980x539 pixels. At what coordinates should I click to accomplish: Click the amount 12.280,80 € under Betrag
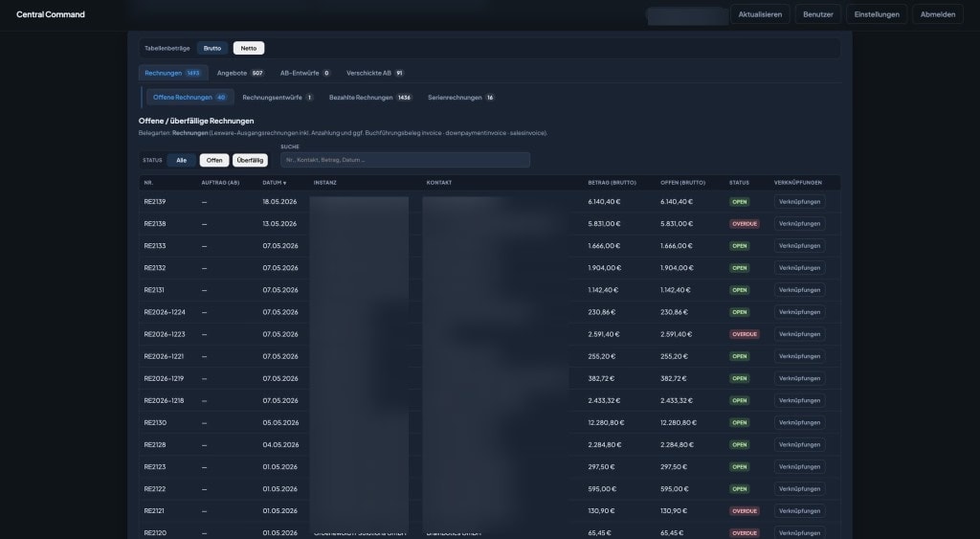click(x=606, y=423)
